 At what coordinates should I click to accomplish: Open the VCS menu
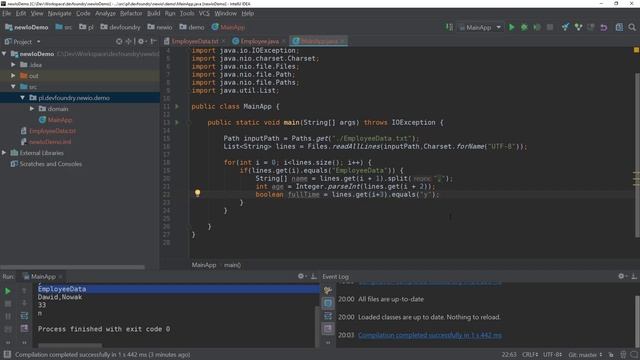[x=204, y=13]
